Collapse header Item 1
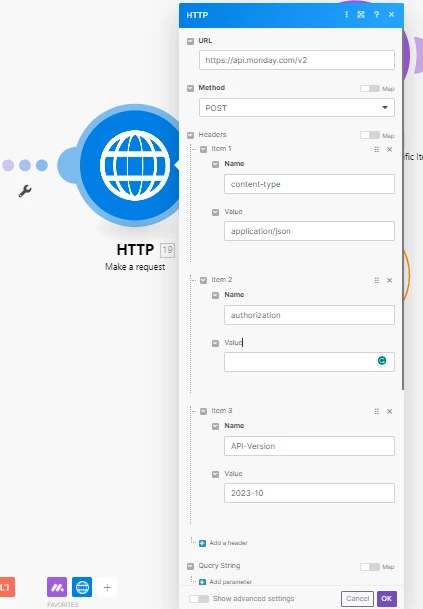Image resolution: width=423 pixels, height=609 pixels. 203,149
